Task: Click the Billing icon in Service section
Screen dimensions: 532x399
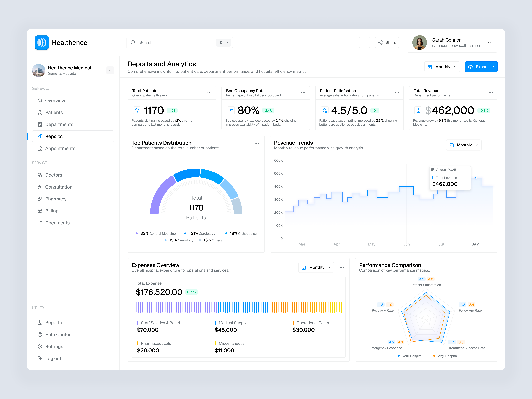Action: 40,211
